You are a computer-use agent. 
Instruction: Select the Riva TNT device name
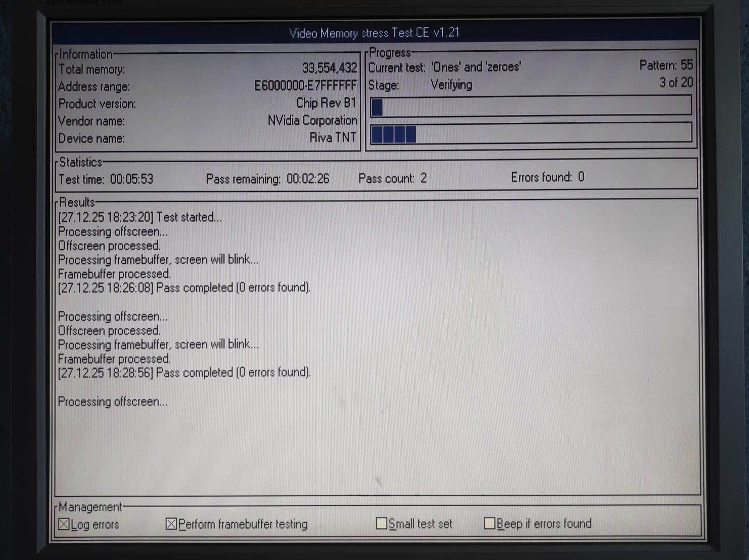click(333, 138)
